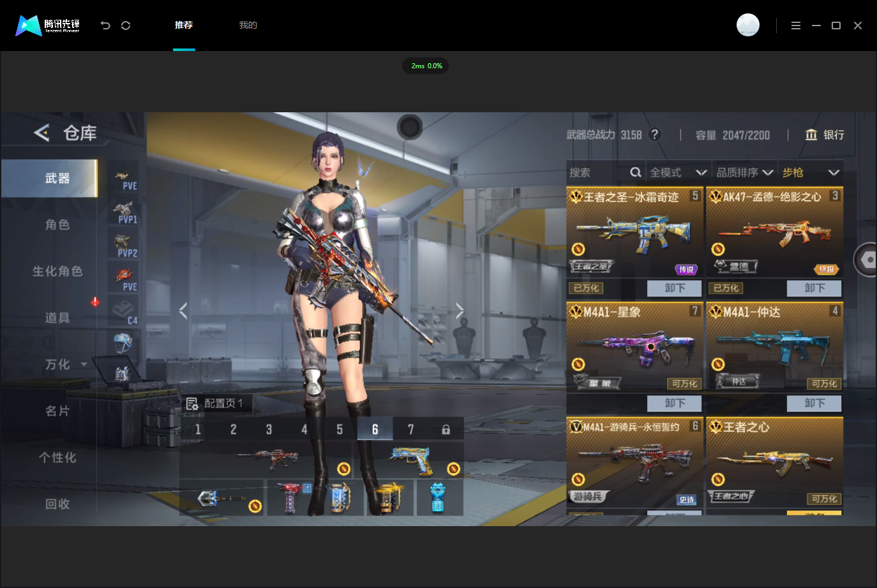Viewport: 877px width, 588px height.
Task: Select the locked loadout slot icon
Action: [446, 430]
